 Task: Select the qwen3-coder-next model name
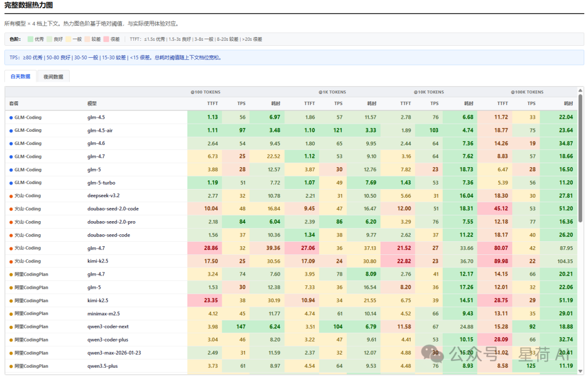(108, 327)
